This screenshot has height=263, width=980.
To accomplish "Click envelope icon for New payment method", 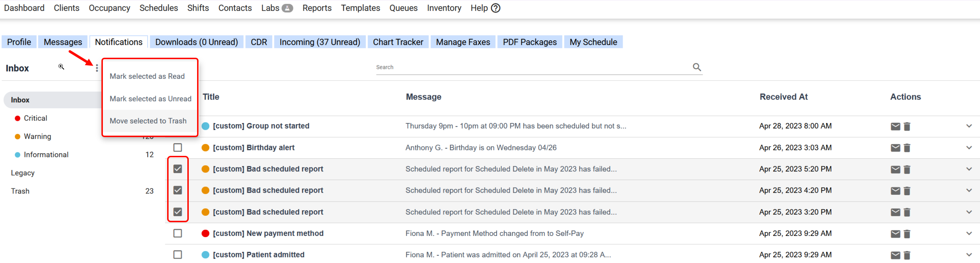I will click(x=895, y=234).
